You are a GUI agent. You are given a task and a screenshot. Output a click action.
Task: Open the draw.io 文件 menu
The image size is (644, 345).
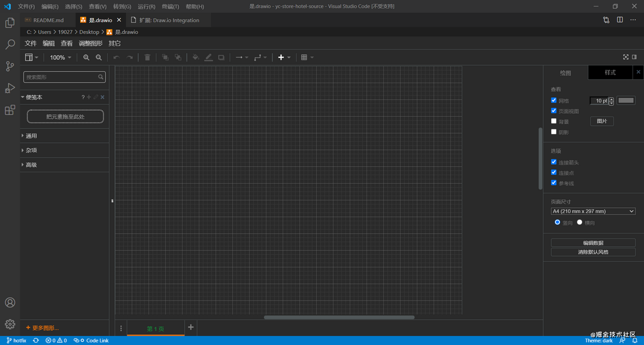pyautogui.click(x=31, y=43)
